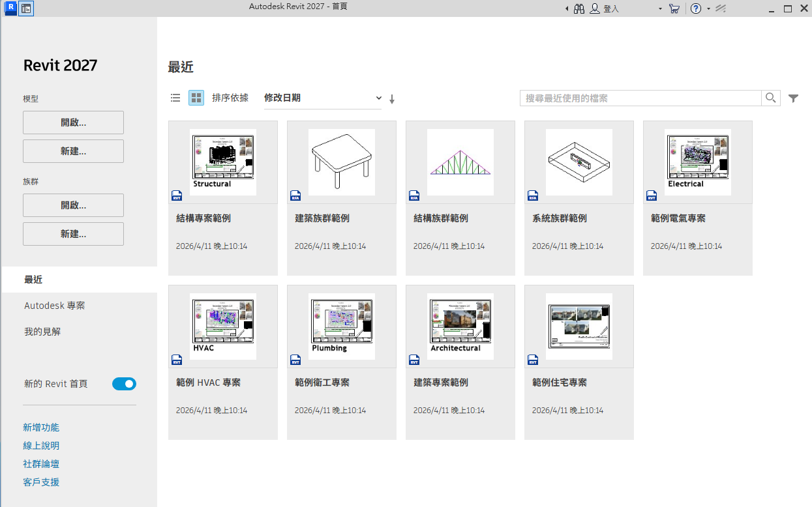Screen dimensions: 812x507
Task: Select 最近 in the sidebar
Action: pyautogui.click(x=78, y=280)
